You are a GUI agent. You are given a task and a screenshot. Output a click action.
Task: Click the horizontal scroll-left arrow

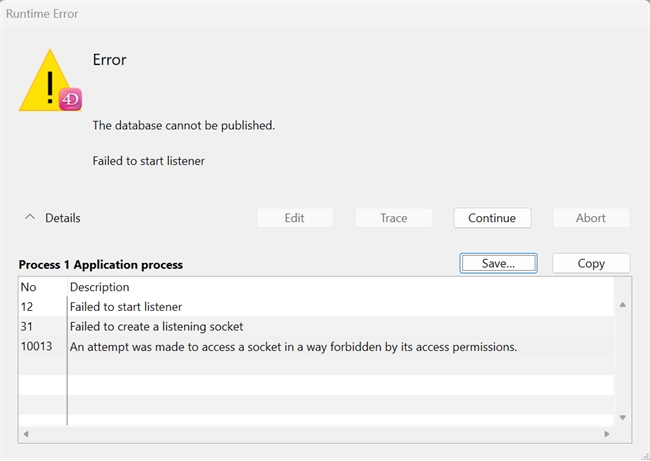(24, 434)
